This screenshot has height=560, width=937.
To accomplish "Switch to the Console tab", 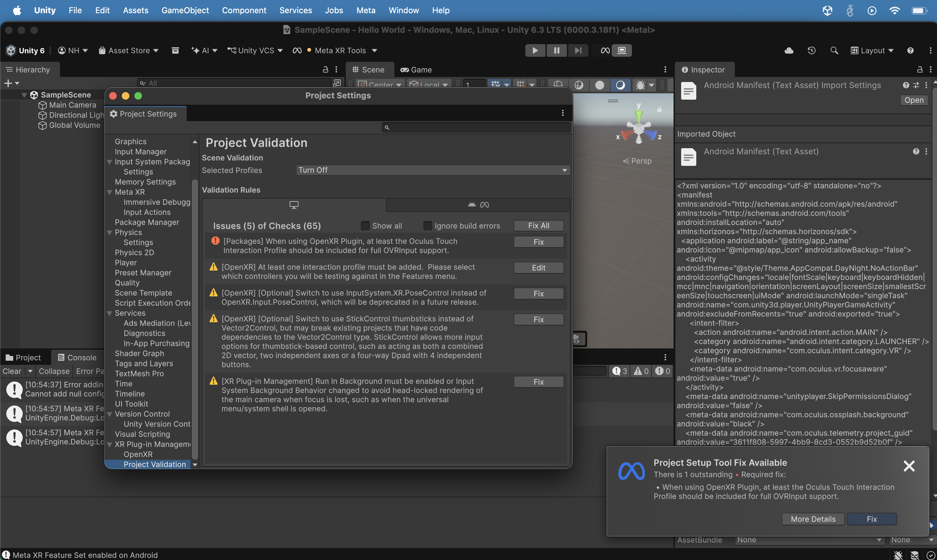I will (77, 358).
